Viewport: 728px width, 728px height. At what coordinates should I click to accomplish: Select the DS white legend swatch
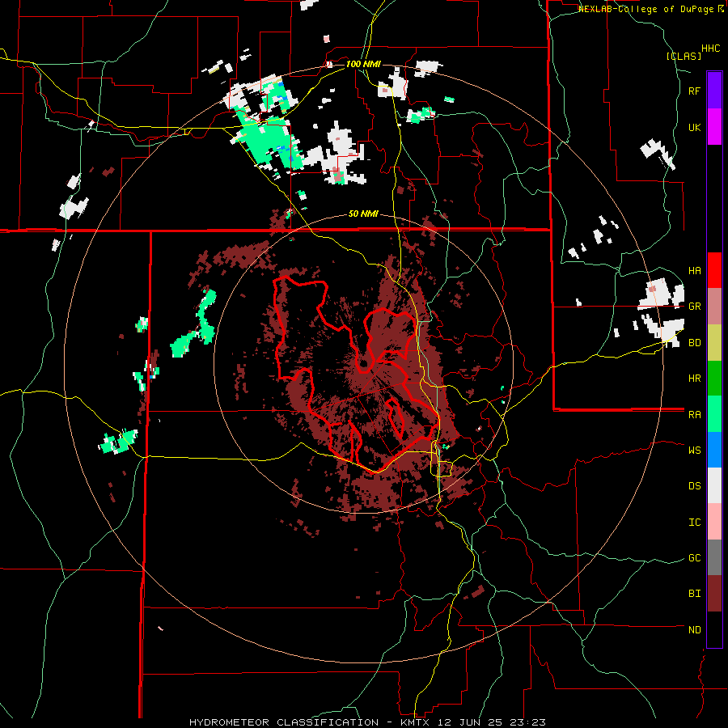(714, 485)
